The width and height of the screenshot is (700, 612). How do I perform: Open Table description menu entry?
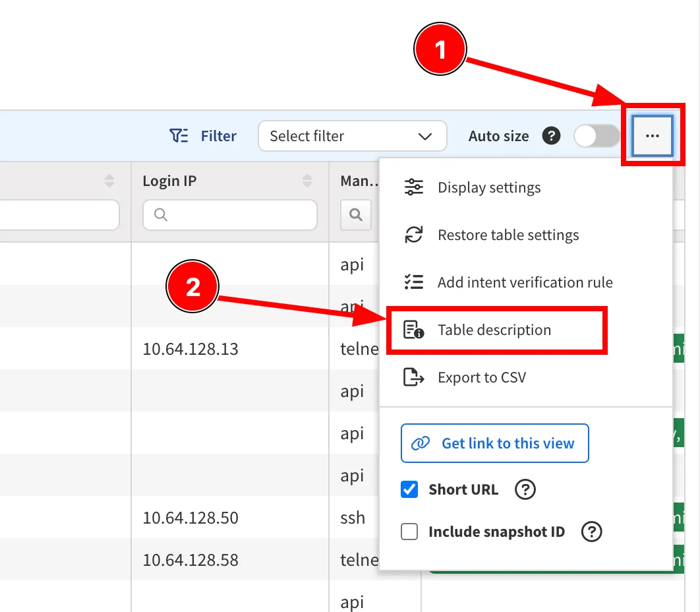pos(494,330)
